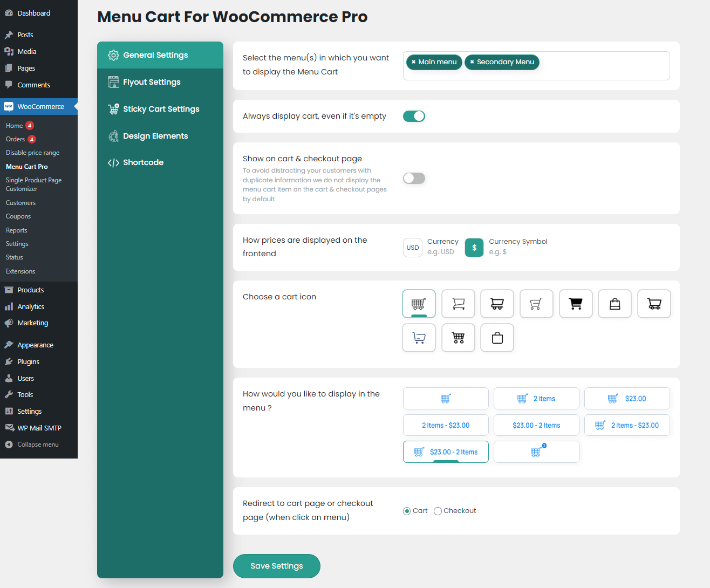
Task: Open the Flyout Settings tab
Action: click(160, 82)
